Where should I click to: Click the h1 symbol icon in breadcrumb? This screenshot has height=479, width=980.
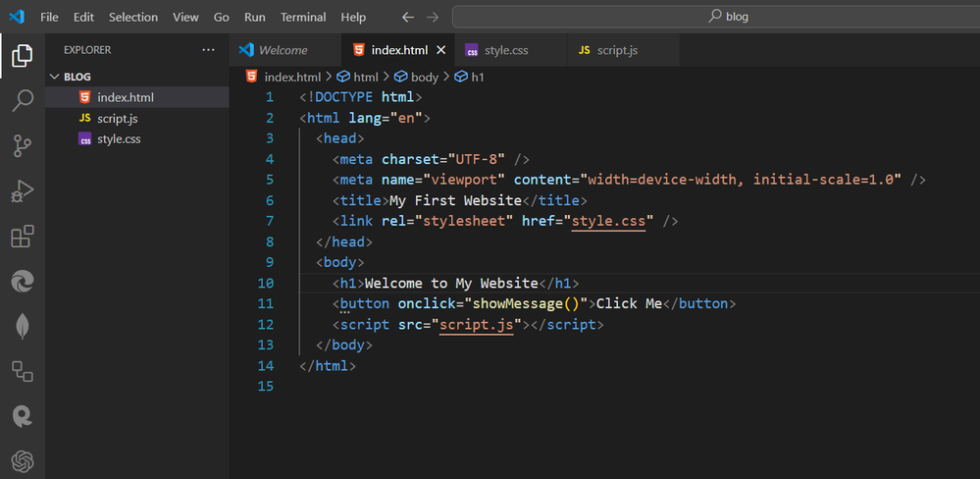[x=461, y=77]
